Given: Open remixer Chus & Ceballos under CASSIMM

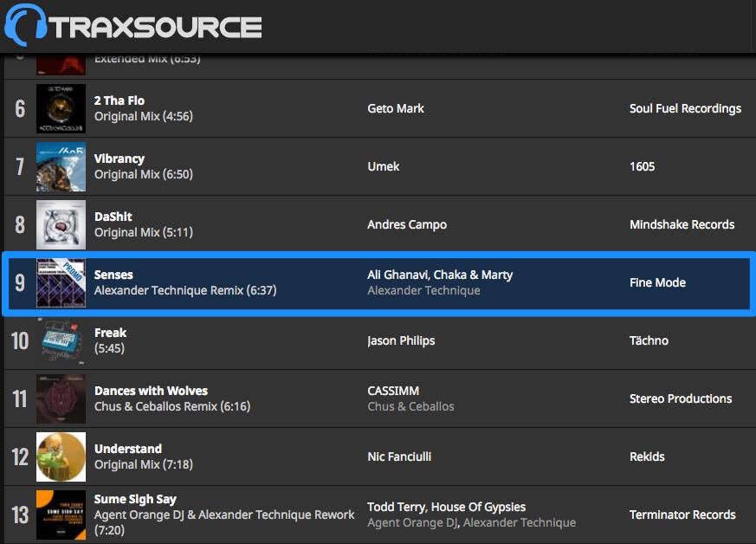Looking at the screenshot, I should click(x=410, y=406).
